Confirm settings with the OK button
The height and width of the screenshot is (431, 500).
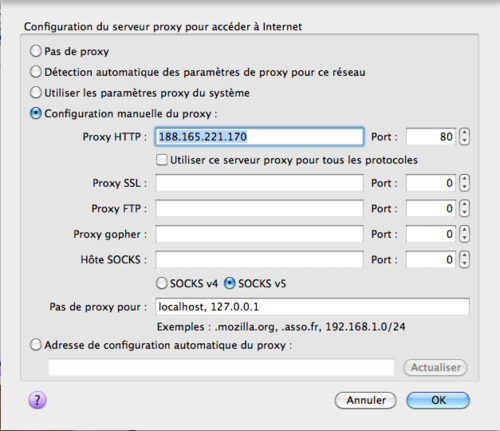pyautogui.click(x=438, y=400)
